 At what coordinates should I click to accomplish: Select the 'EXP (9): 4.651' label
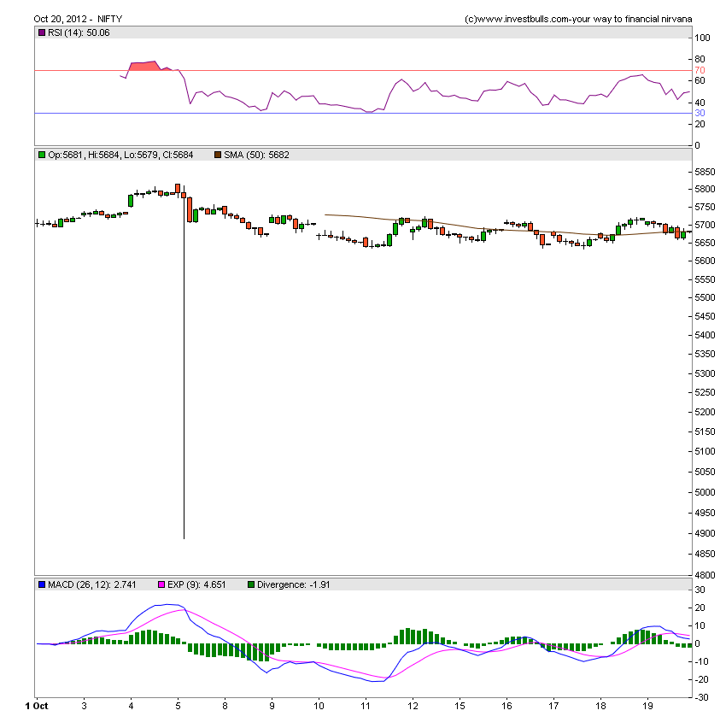coord(196,584)
